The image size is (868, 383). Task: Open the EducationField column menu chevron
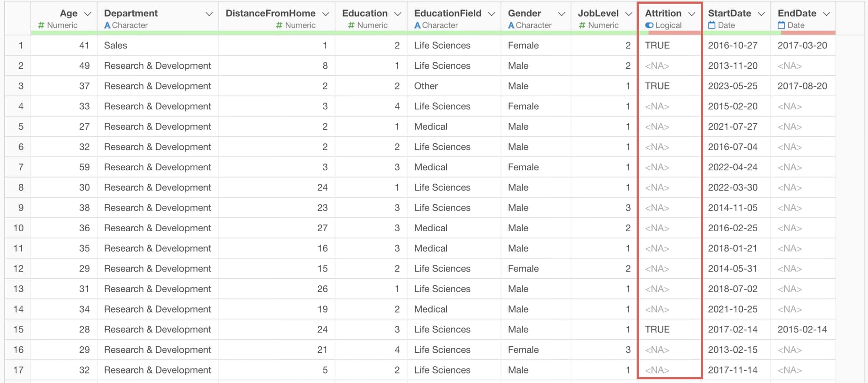tap(491, 14)
